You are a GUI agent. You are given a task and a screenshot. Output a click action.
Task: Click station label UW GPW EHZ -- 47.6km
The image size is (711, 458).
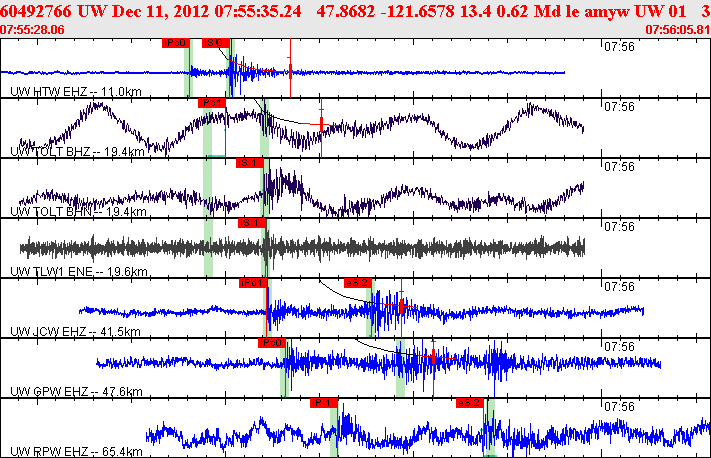(76, 391)
